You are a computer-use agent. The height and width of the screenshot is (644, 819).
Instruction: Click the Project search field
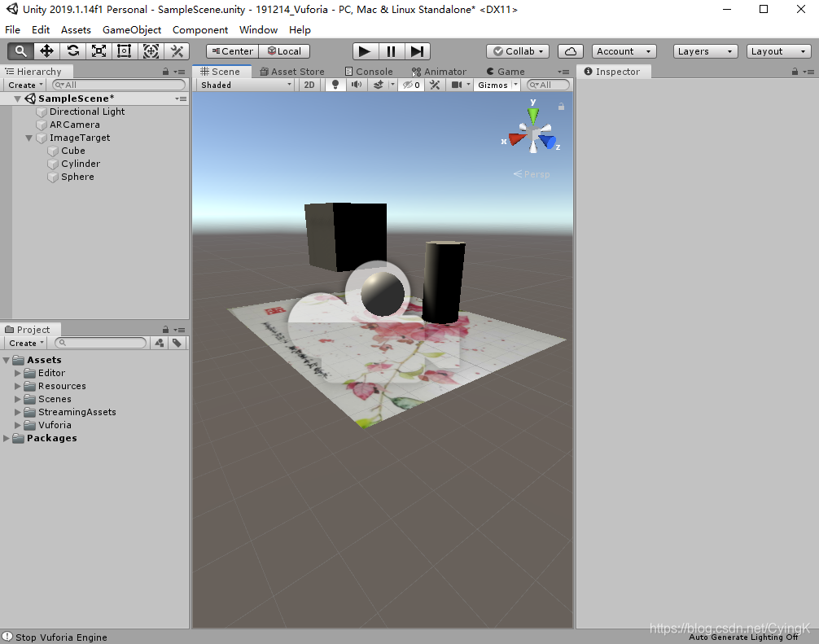tap(101, 343)
